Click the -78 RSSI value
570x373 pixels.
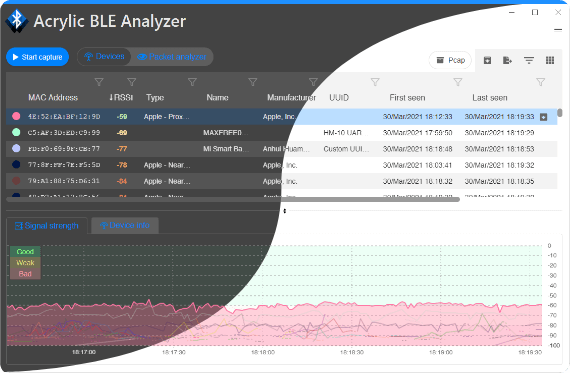(x=122, y=165)
